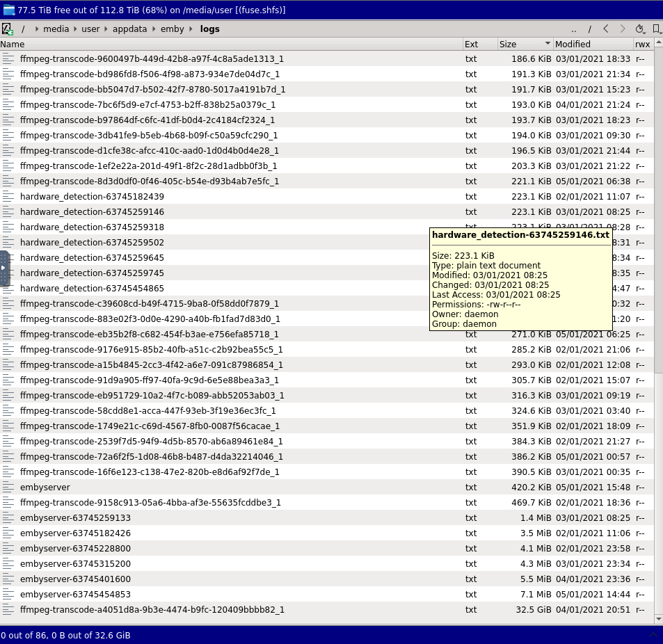Image resolution: width=663 pixels, height=644 pixels.
Task: Expand the arrow before 'appdata' in breadcrumb
Action: click(x=106, y=29)
